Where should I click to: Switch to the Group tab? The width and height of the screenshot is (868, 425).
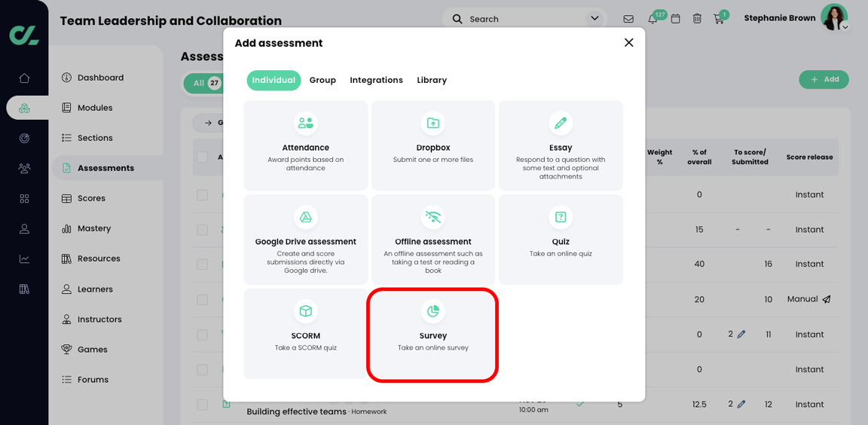[x=322, y=80]
